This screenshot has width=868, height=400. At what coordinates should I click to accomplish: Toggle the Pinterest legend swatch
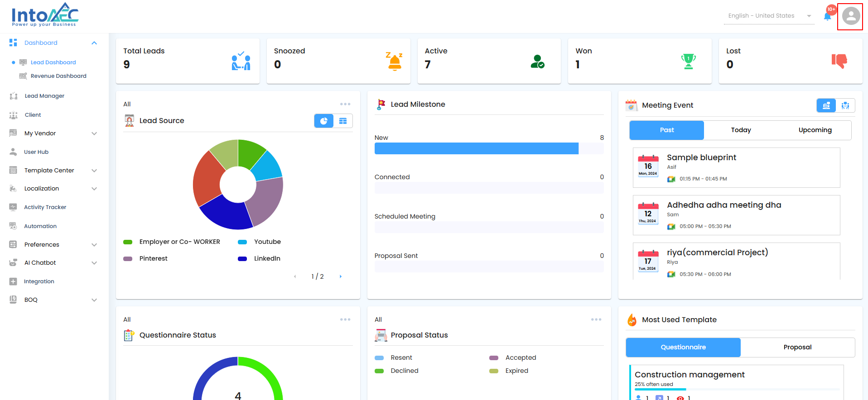(128, 259)
